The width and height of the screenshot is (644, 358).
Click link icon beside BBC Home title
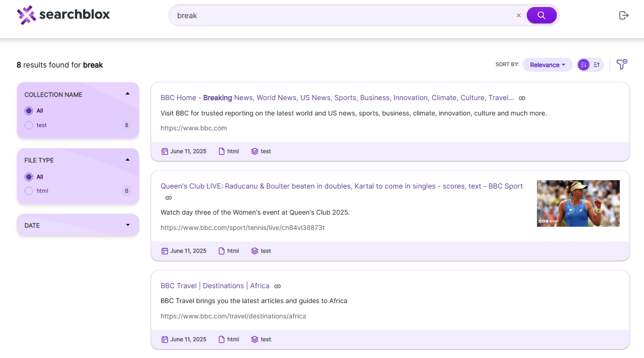522,98
